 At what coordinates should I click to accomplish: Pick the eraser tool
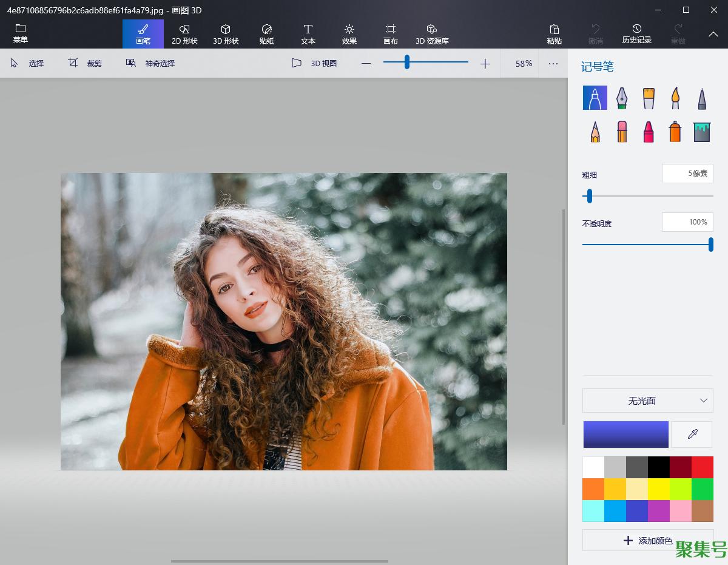[x=622, y=132]
